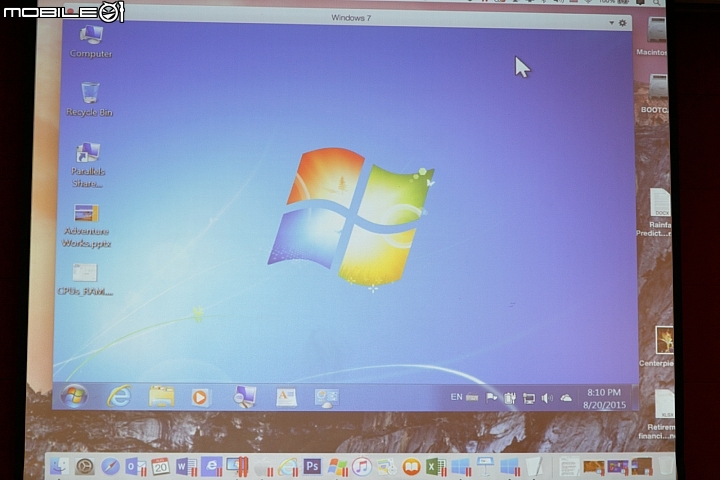Click the power plug tray icon
The image size is (720, 480).
pyautogui.click(x=510, y=398)
